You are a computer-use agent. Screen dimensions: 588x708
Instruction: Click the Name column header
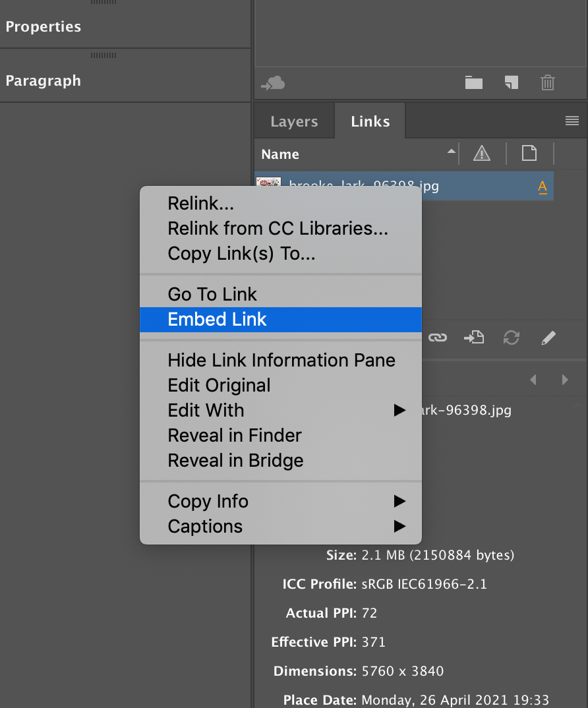point(280,154)
